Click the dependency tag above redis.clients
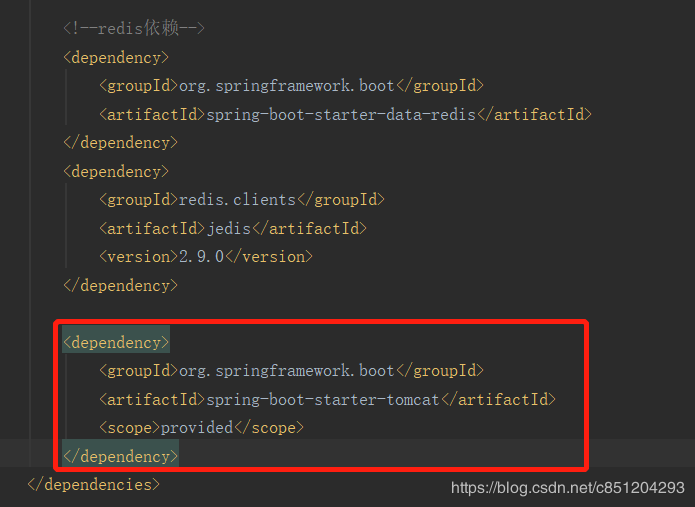Screen dimensions: 695x507 click(x=116, y=171)
